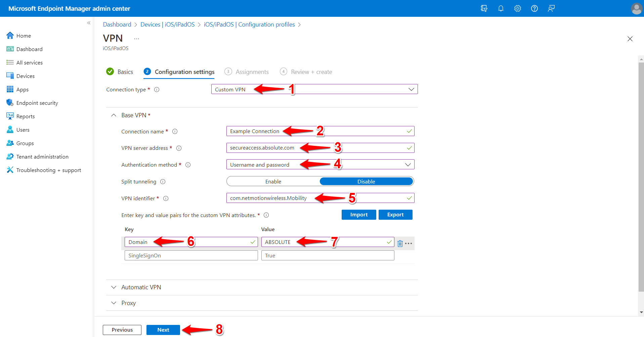
Task: Open the notifications bell icon
Action: (x=501, y=8)
